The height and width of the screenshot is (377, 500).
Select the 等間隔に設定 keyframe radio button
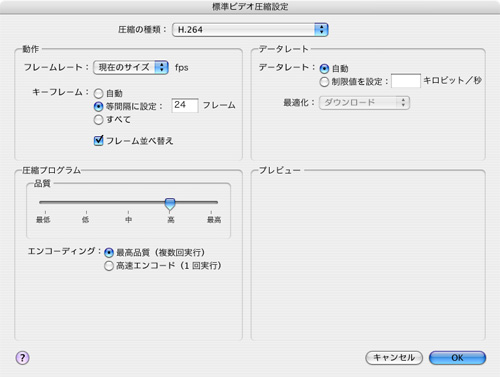(x=98, y=106)
